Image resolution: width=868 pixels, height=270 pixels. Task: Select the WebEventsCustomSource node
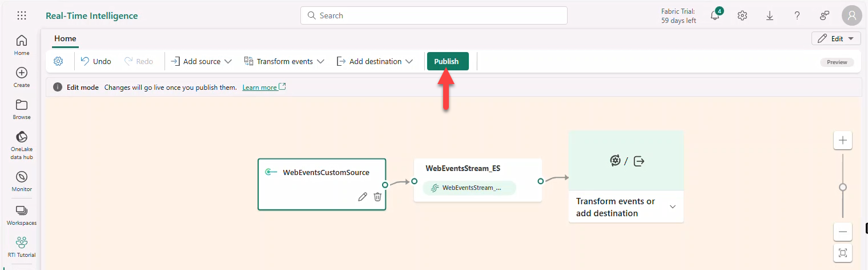322,184
